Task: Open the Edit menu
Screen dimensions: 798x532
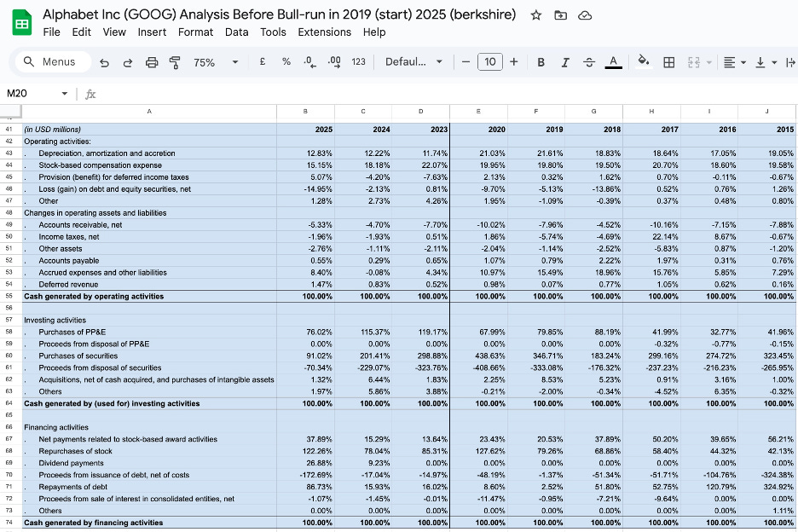Action: coord(82,32)
